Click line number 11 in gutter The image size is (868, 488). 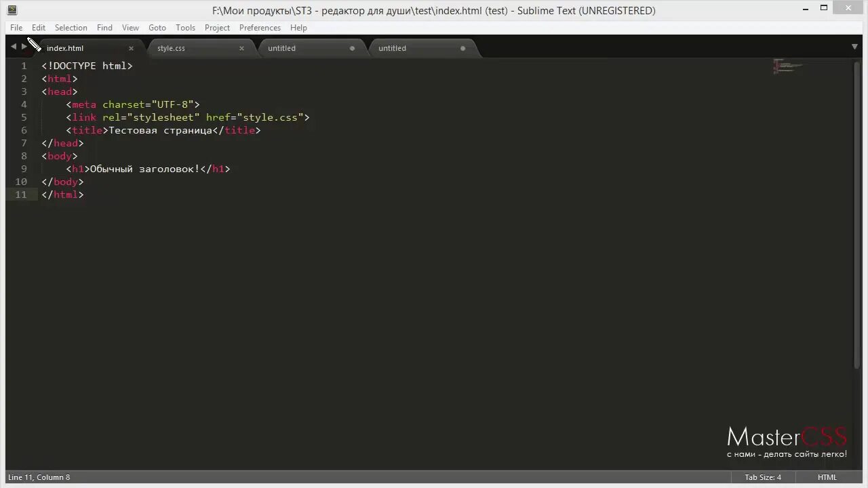tap(21, 195)
